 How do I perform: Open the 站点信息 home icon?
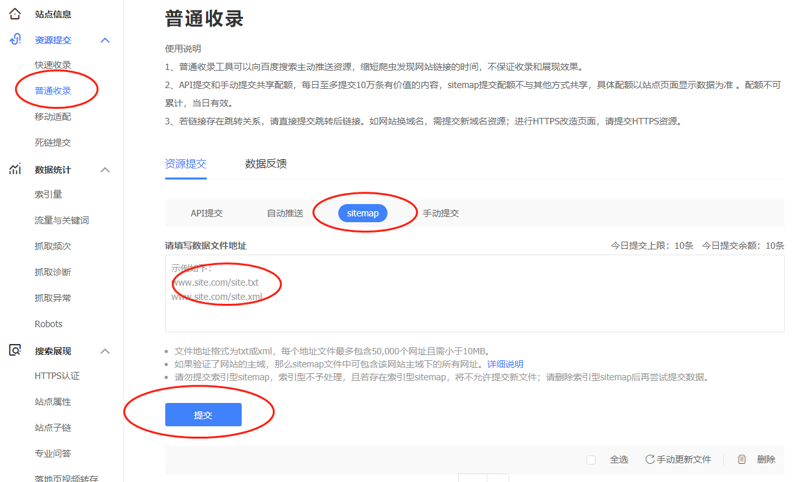point(15,14)
